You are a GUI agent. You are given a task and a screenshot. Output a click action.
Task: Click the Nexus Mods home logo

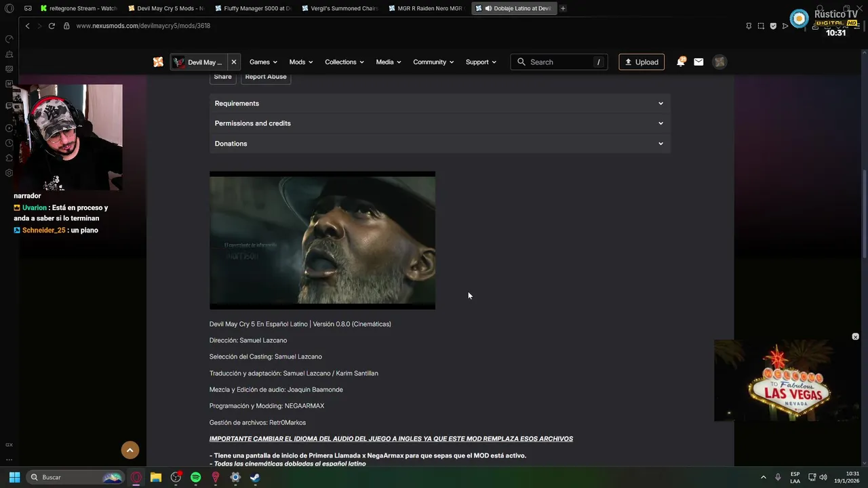point(158,62)
